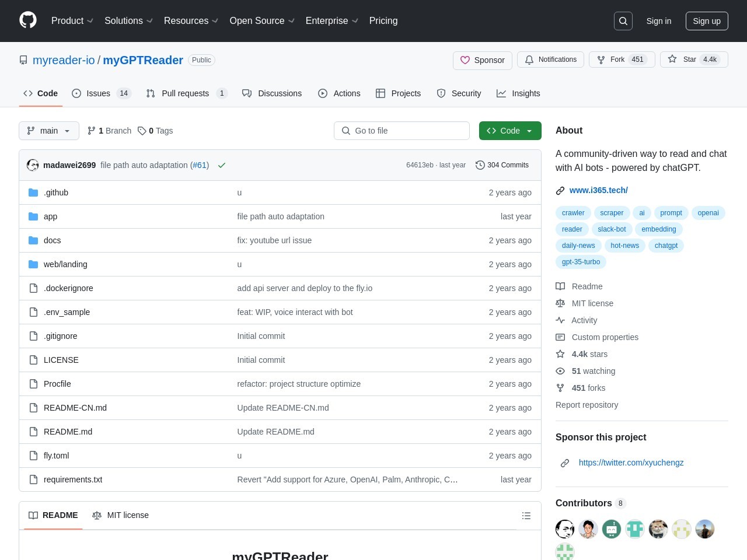Open the docs folder
This screenshot has height=560, width=747.
click(x=53, y=240)
